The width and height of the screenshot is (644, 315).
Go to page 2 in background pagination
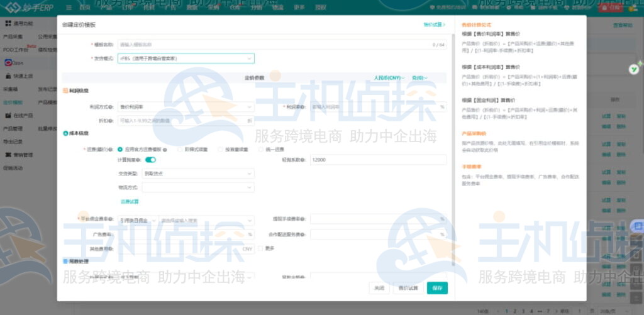click(x=514, y=311)
